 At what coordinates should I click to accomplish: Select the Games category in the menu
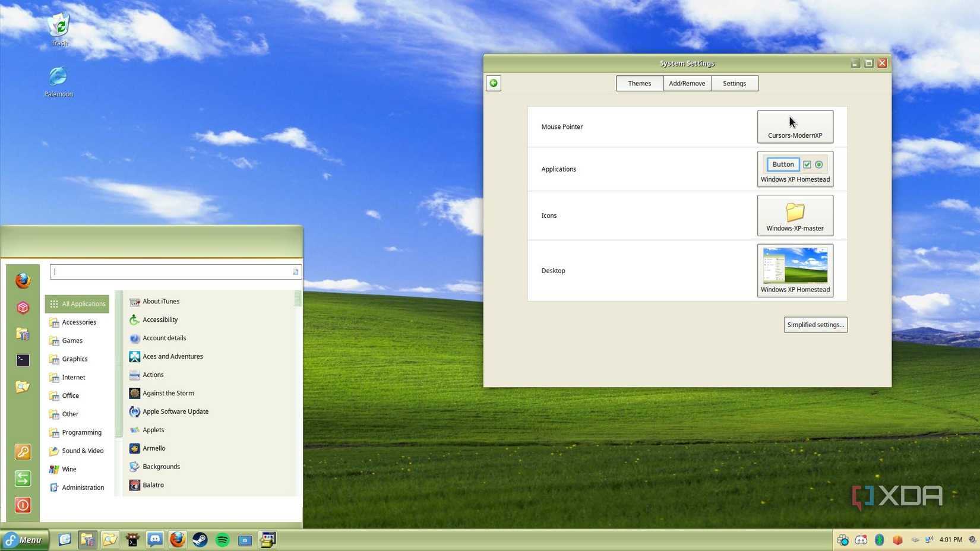pyautogui.click(x=72, y=340)
